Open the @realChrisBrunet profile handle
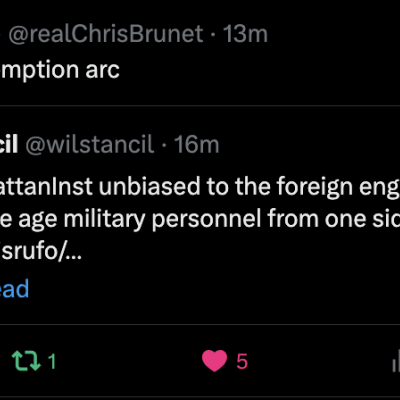Viewport: 400px width, 400px height. pyautogui.click(x=106, y=34)
